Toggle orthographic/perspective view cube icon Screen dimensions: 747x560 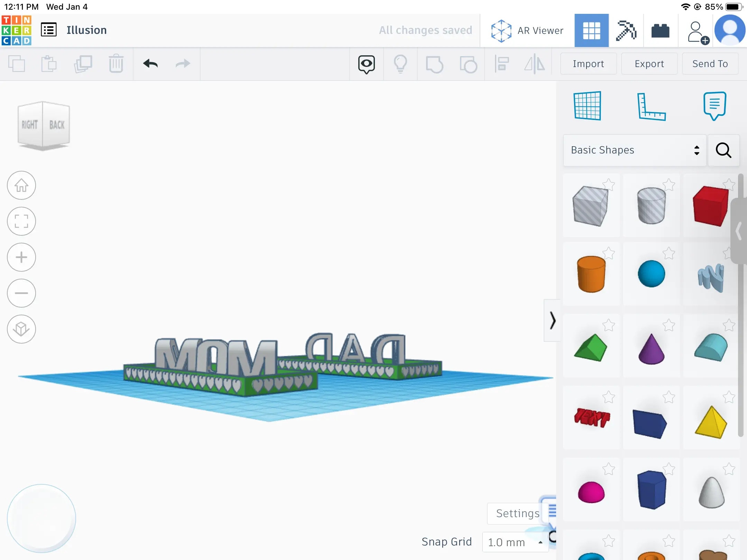tap(21, 329)
